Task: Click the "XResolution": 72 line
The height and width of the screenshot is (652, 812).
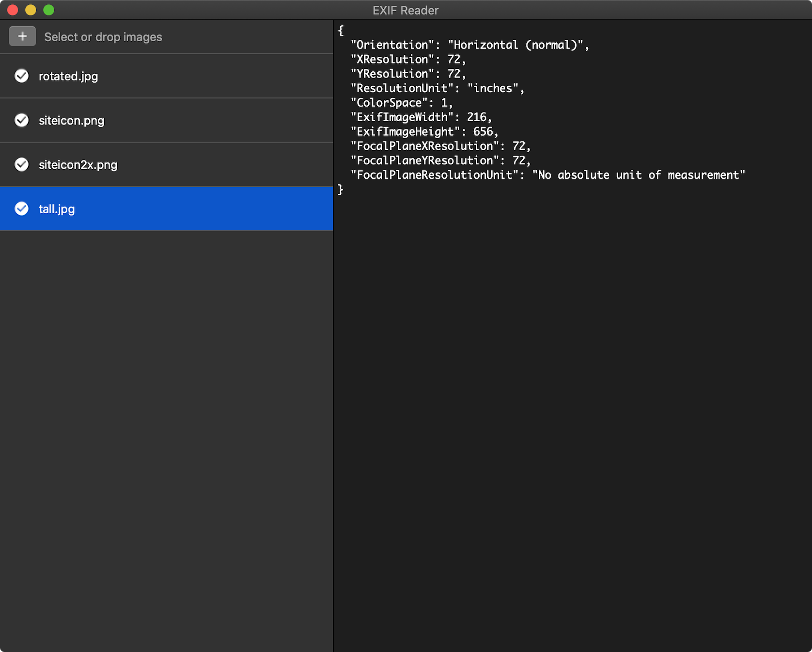Action: point(408,60)
